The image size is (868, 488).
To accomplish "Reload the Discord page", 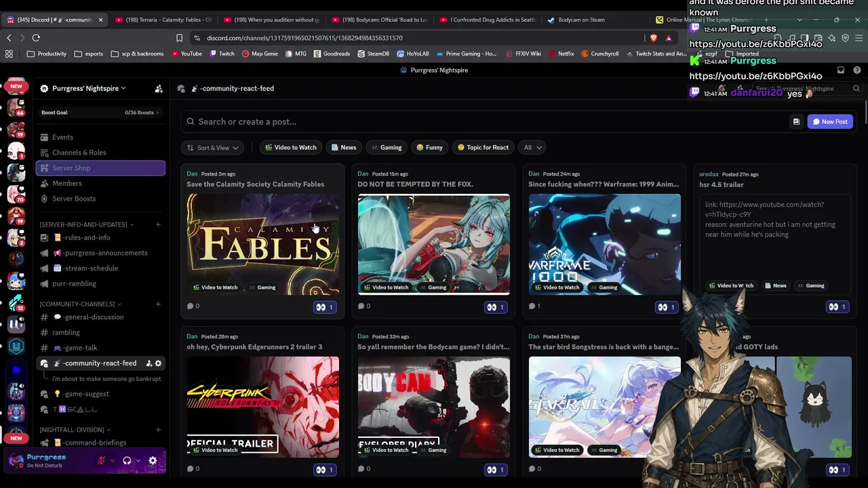I will pos(36,38).
